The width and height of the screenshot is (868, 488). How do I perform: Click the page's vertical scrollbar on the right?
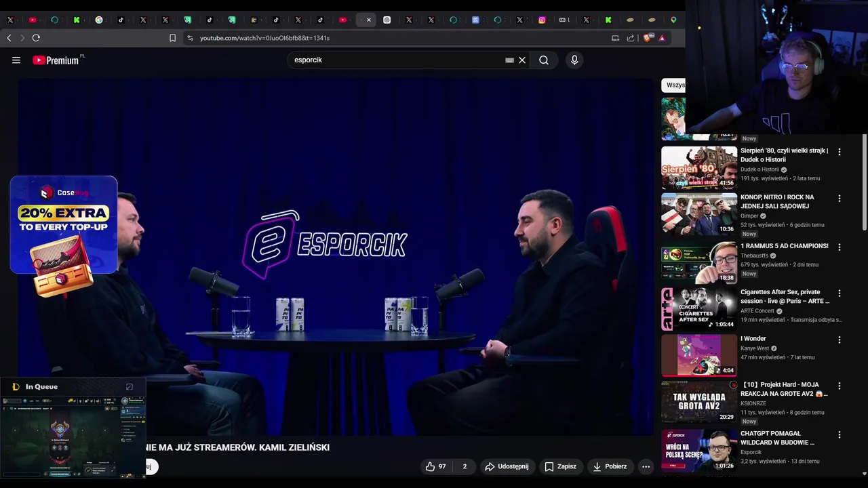click(x=864, y=183)
